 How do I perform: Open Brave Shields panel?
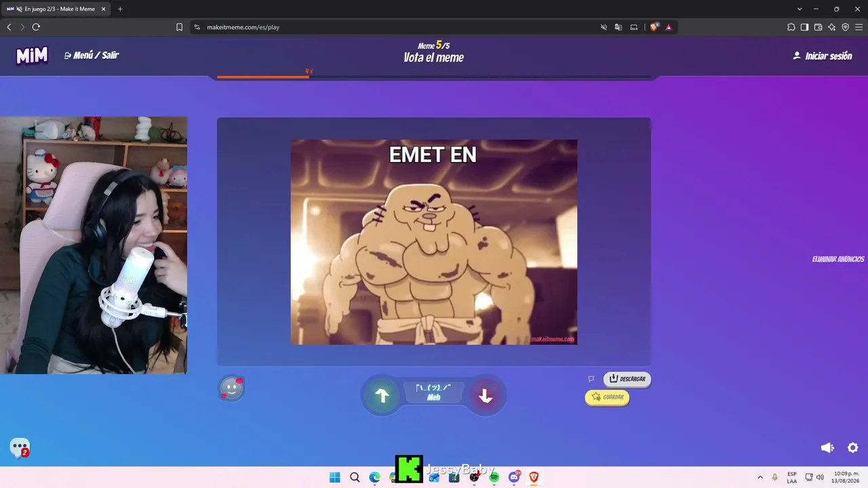click(654, 27)
